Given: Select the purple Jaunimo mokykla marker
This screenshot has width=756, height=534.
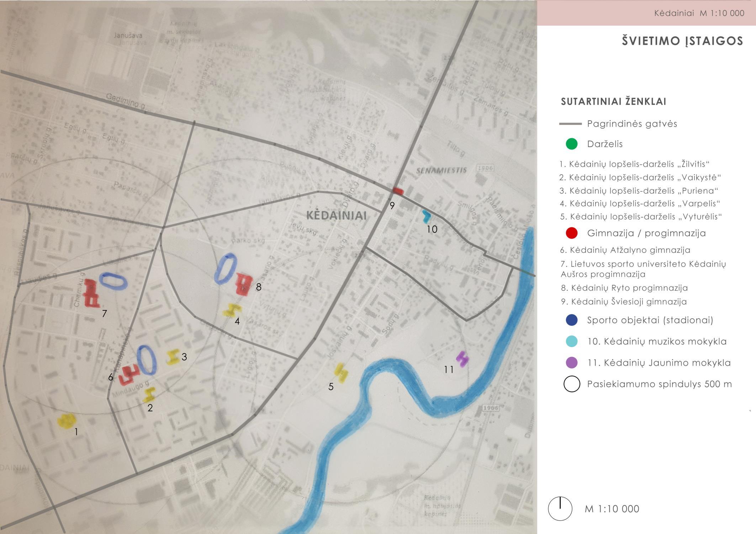Looking at the screenshot, I should click(x=462, y=359).
